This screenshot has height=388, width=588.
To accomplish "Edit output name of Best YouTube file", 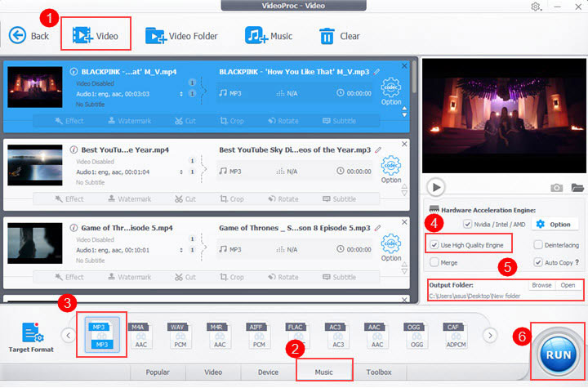I will (x=377, y=150).
